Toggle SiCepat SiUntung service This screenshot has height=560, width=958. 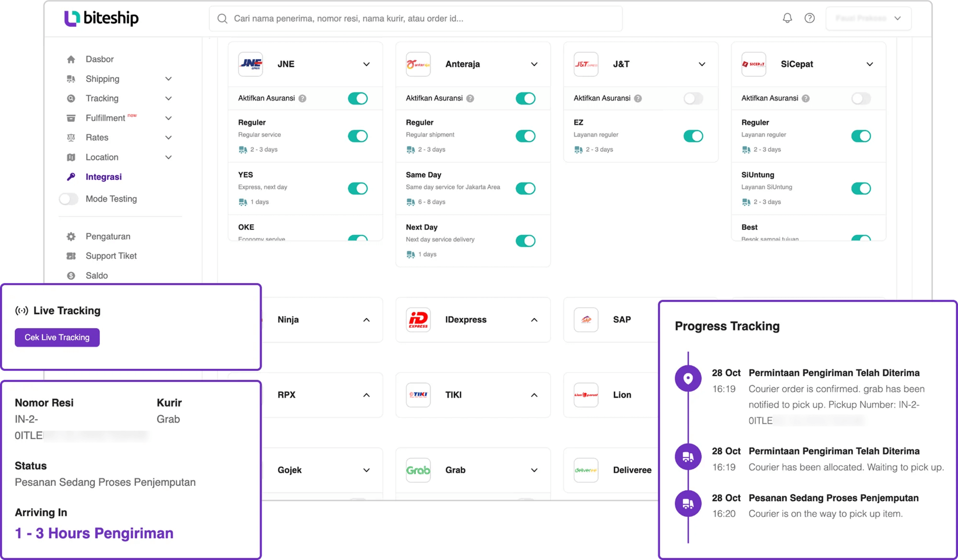[861, 188]
